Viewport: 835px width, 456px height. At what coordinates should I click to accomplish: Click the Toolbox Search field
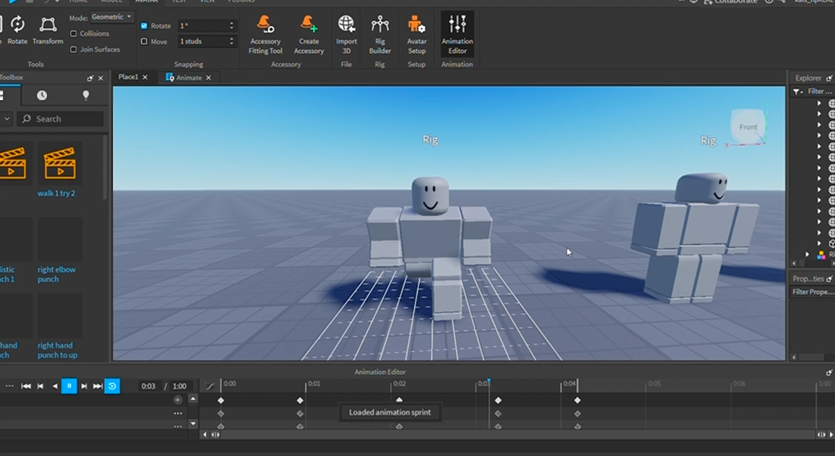pos(61,119)
